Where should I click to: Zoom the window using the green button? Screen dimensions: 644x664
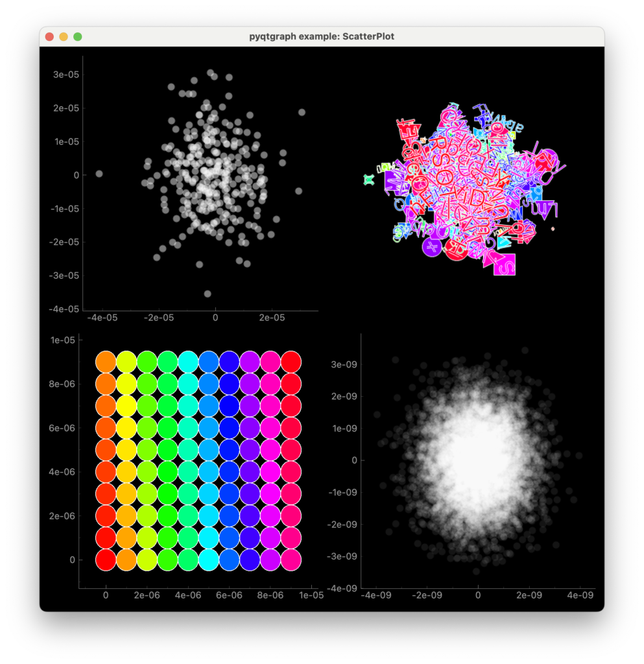(x=78, y=36)
